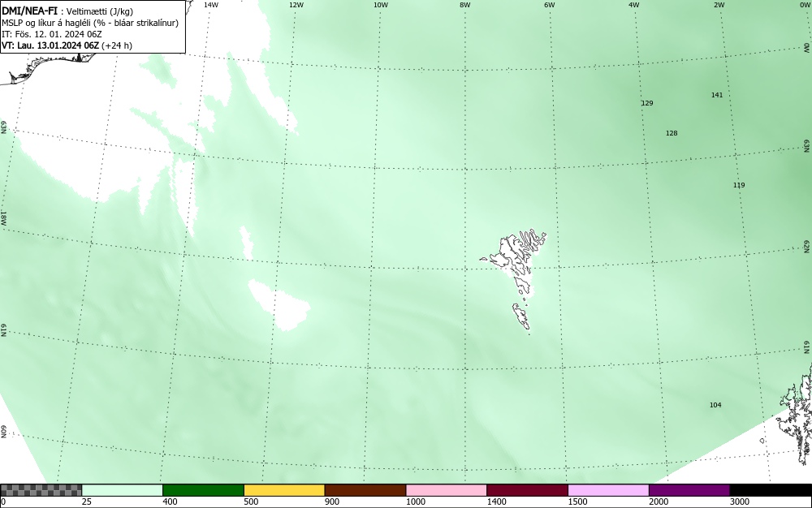The height and width of the screenshot is (508, 812).
Task: Click the brown 900–1000 legend swatch
Action: pos(365,490)
